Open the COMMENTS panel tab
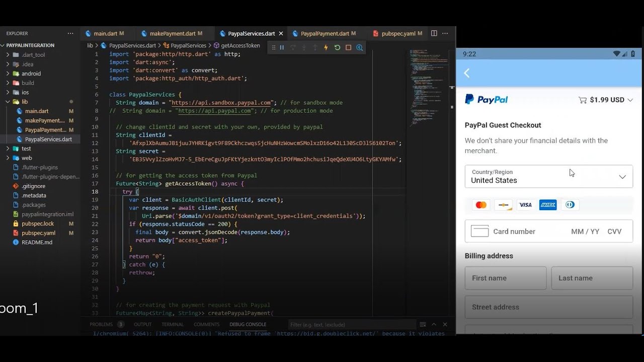This screenshot has width=644, height=362. (x=207, y=324)
